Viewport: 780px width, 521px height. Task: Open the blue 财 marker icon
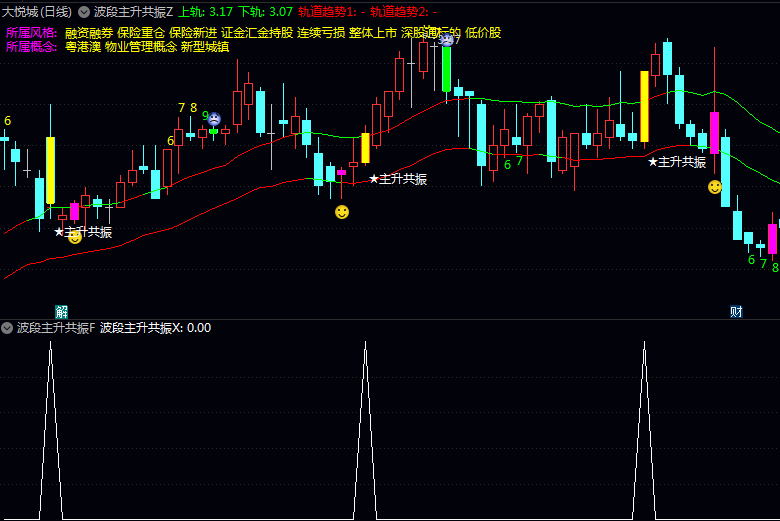(x=736, y=312)
